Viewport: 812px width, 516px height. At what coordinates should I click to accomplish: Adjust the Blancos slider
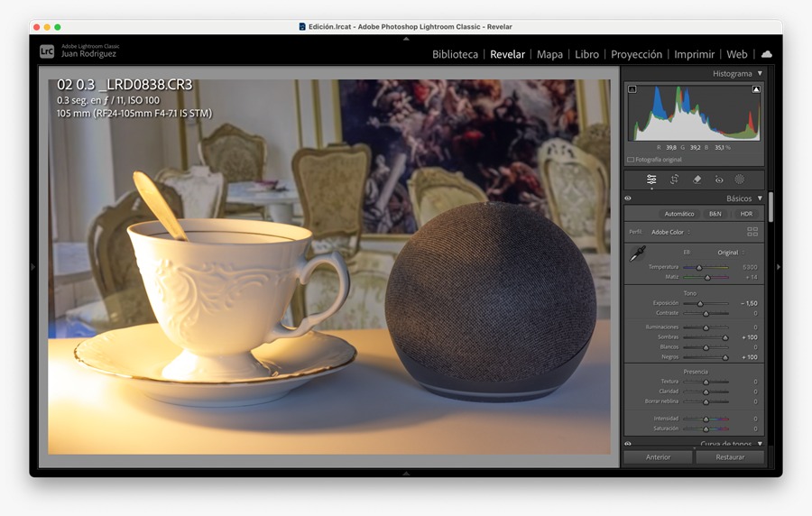(706, 347)
